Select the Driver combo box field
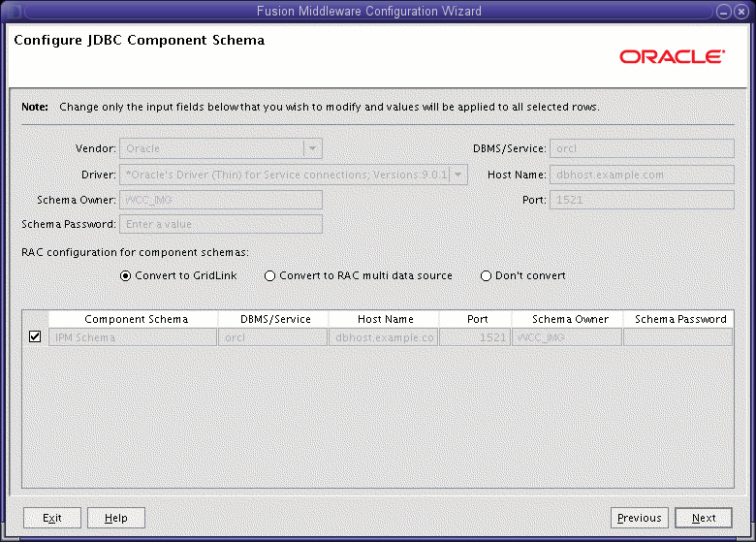The width and height of the screenshot is (756, 542). tap(293, 175)
